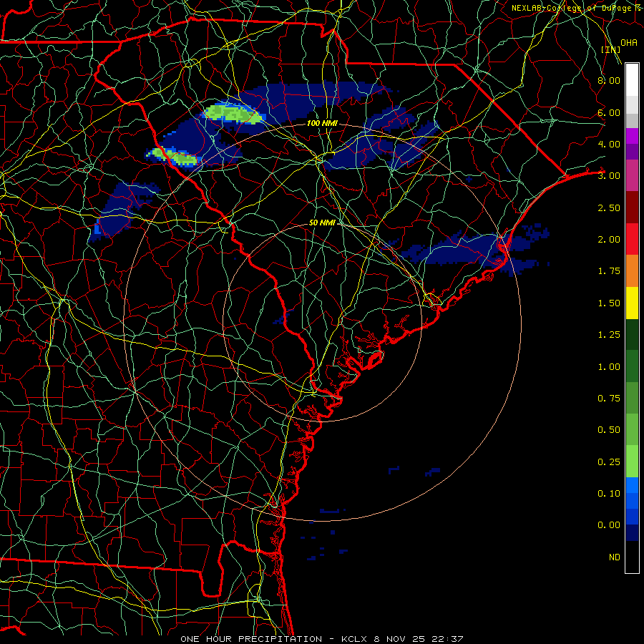This screenshot has width=644, height=644.
Task: Click the 6.00 legend value
Action: click(x=609, y=112)
